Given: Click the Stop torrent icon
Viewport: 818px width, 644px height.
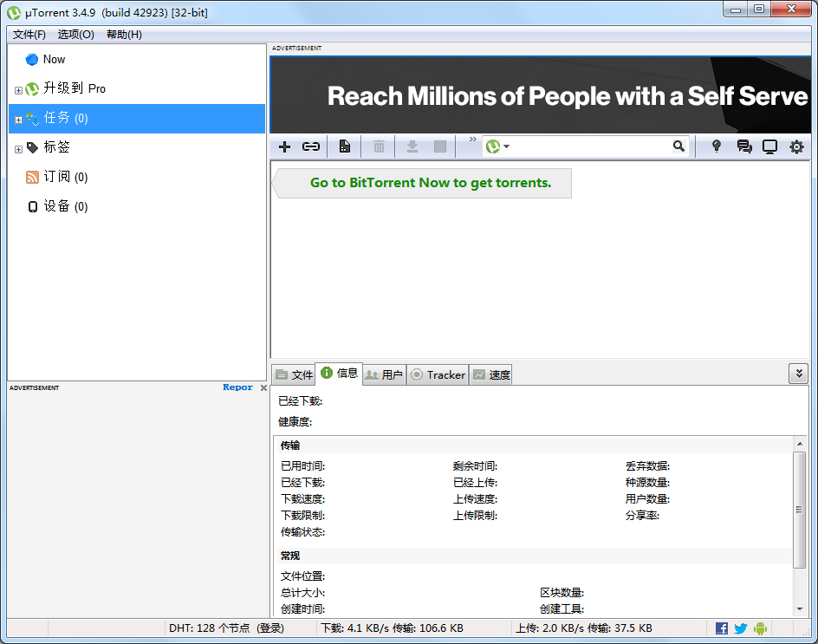Looking at the screenshot, I should click(x=439, y=146).
